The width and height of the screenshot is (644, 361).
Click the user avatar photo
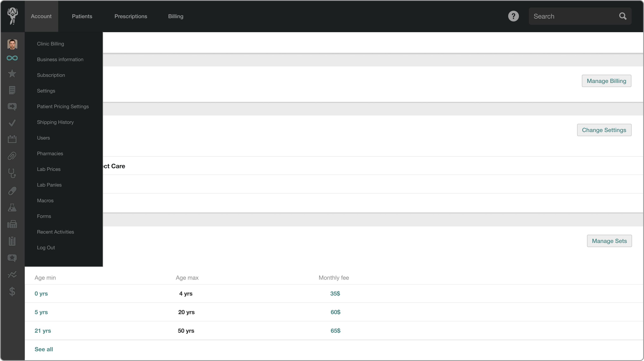click(12, 44)
